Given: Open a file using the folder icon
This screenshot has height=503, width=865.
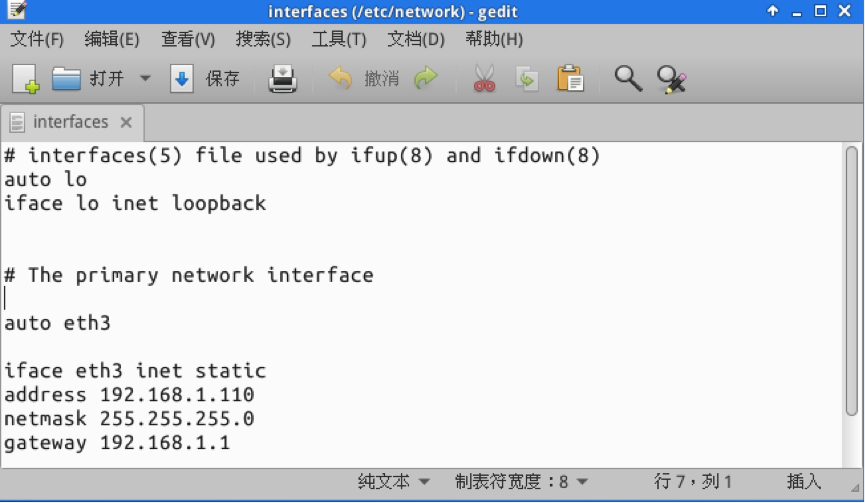Looking at the screenshot, I should pos(66,79).
